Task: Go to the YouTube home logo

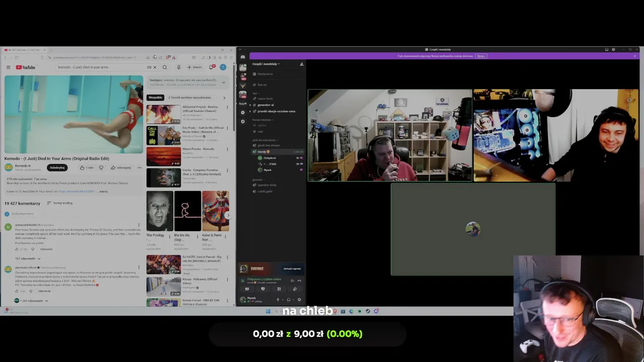Action: (x=26, y=67)
